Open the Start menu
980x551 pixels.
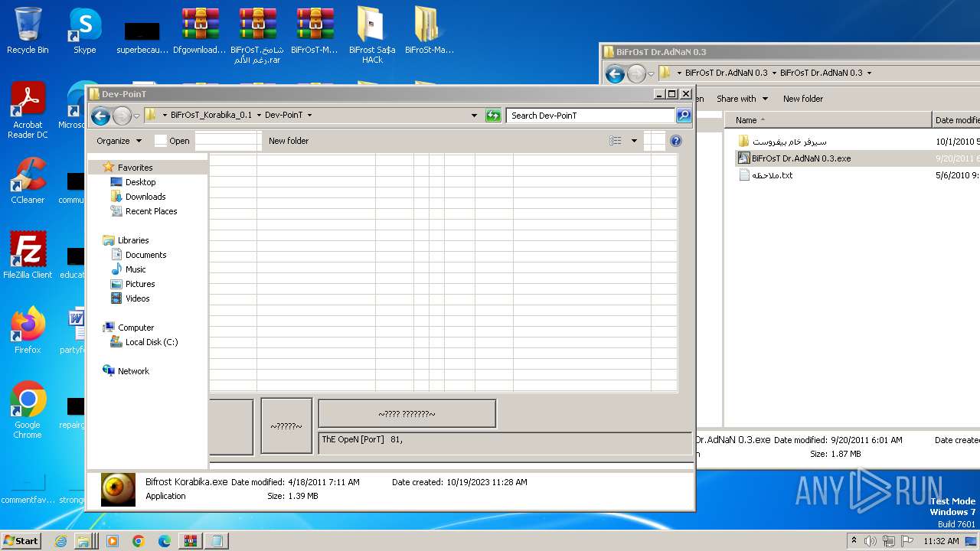point(21,541)
